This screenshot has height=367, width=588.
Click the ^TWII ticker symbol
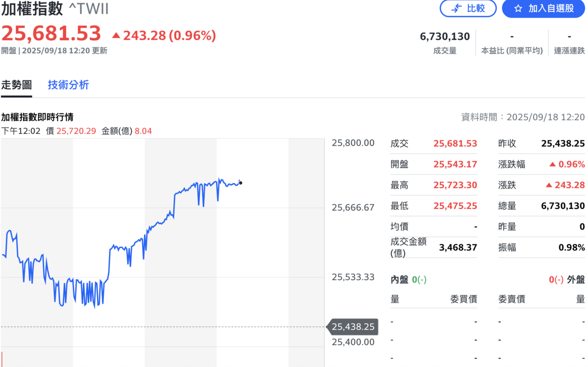88,9
